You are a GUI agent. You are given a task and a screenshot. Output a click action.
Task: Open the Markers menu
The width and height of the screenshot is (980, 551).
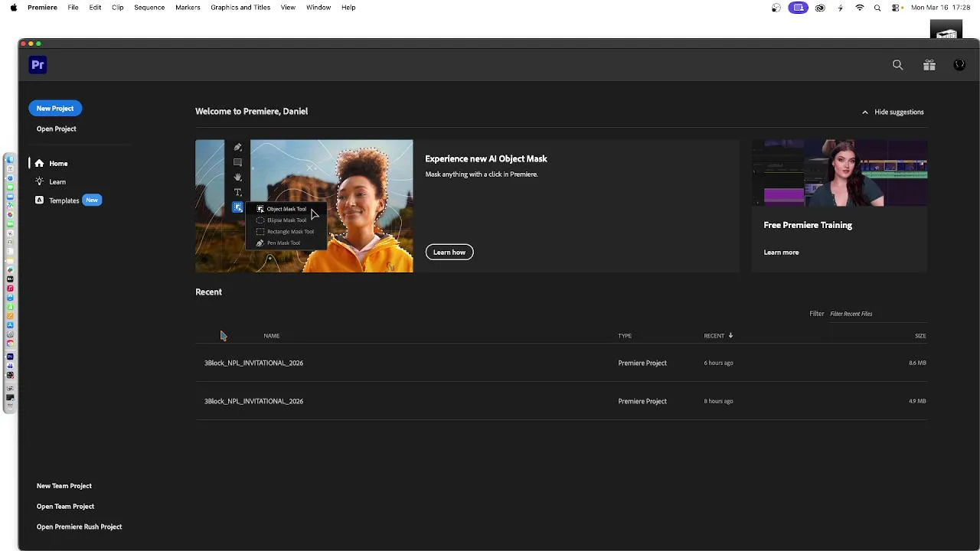point(188,7)
